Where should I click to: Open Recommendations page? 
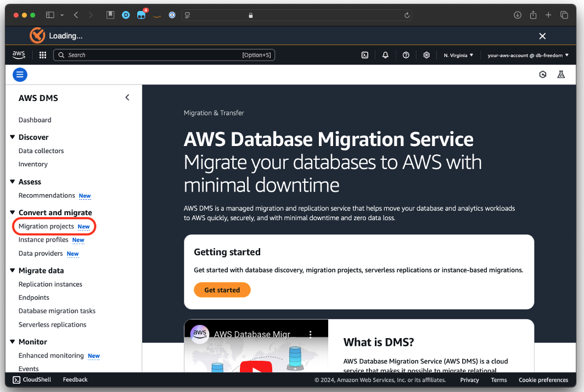tap(47, 195)
